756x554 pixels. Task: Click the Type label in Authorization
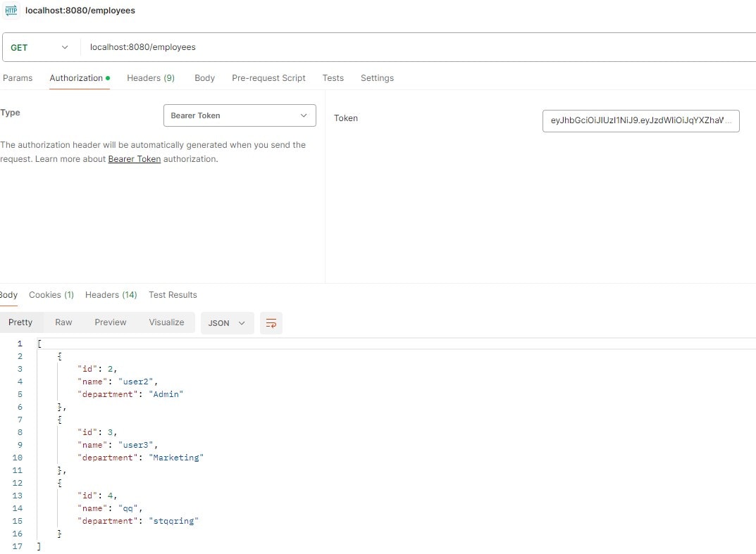point(10,113)
